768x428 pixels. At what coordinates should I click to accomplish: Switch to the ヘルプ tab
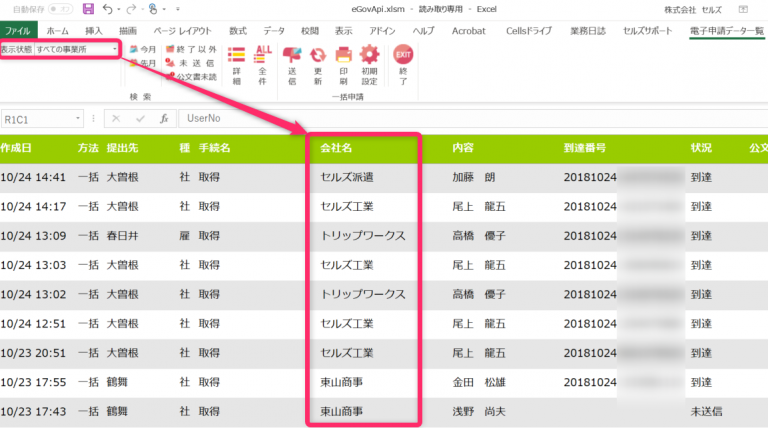point(423,31)
